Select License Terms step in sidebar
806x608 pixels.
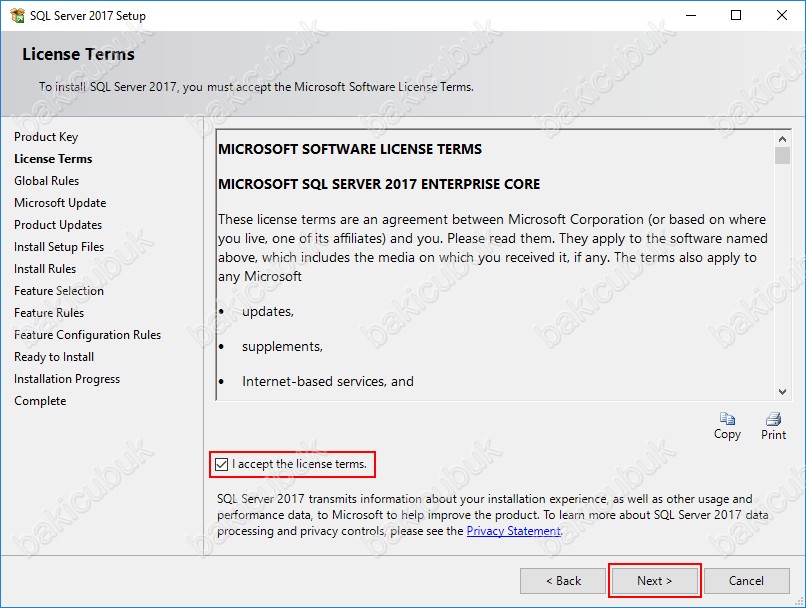coord(53,159)
